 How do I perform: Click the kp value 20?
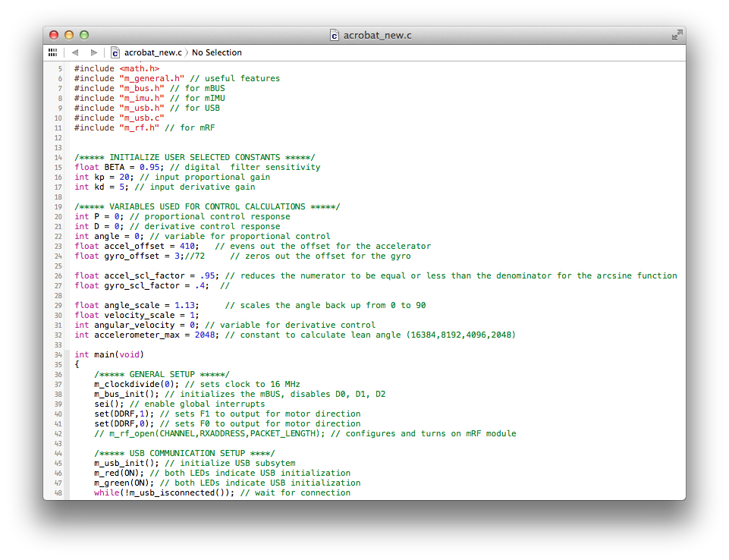pyautogui.click(x=124, y=178)
